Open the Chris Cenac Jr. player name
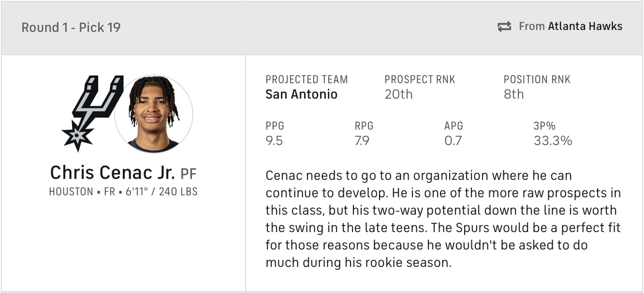The image size is (644, 293). 112,173
